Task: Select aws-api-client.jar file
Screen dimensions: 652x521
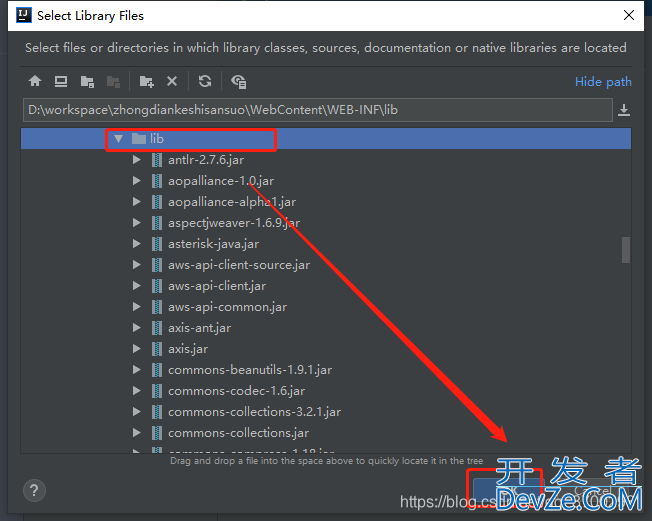Action: click(x=217, y=286)
